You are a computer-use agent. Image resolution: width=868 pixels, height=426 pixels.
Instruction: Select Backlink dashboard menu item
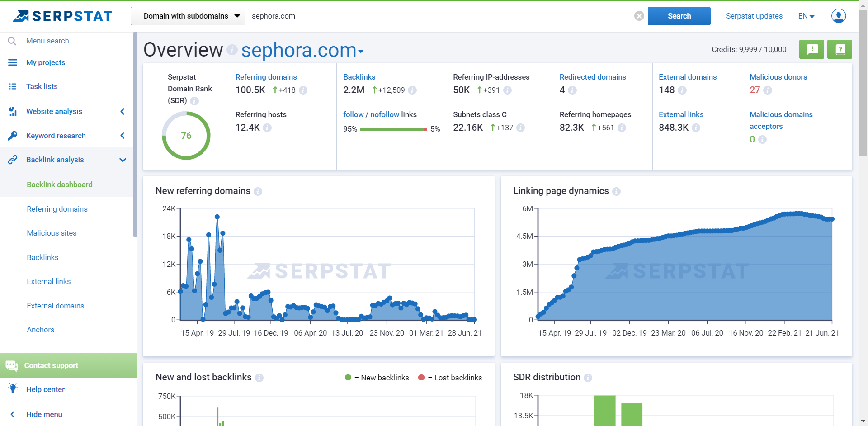[60, 185]
